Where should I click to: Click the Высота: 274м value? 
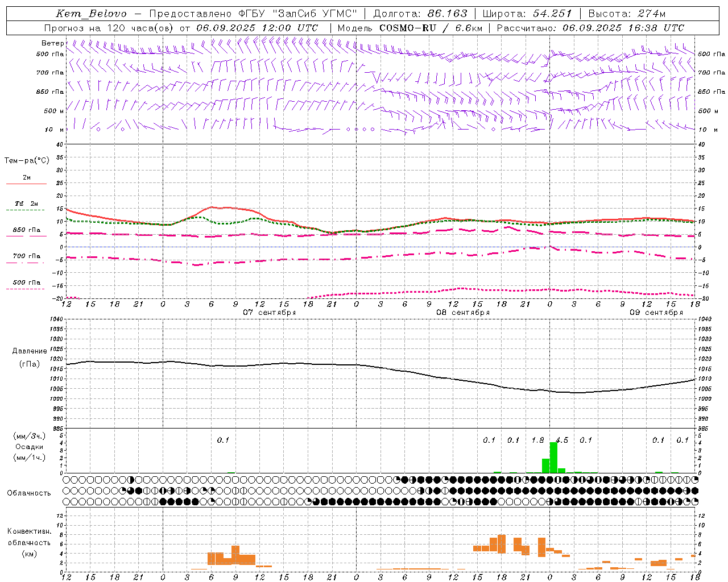click(x=626, y=14)
